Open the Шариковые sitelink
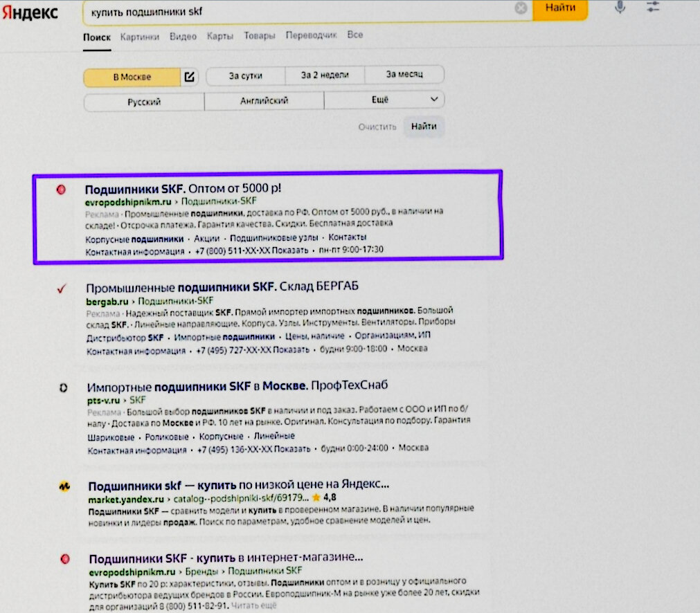 (x=111, y=437)
